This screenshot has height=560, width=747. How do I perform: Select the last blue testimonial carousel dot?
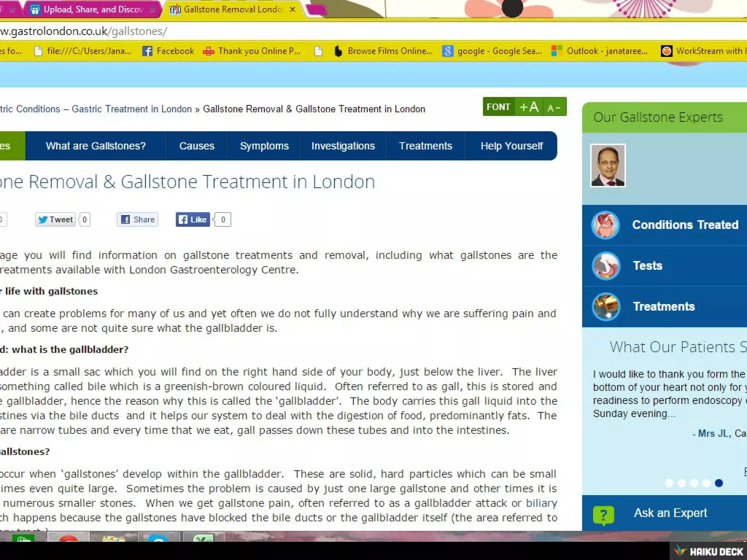coord(719,483)
